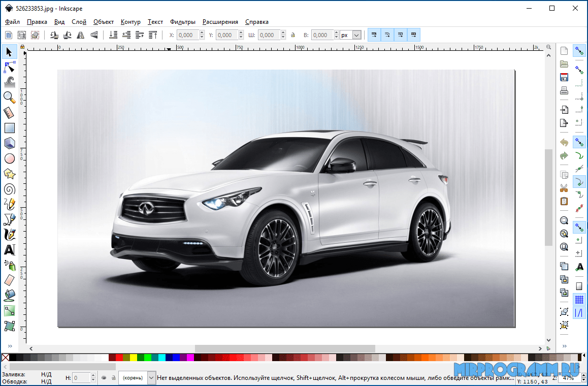
Task: Click the Cut scissors icon
Action: point(564,188)
